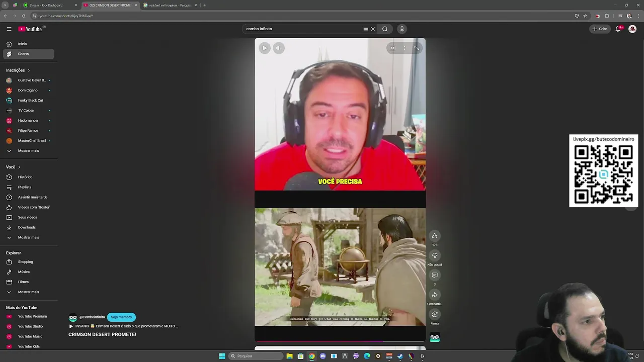
Task: Switch to resident evil requiem tab
Action: pyautogui.click(x=170, y=5)
